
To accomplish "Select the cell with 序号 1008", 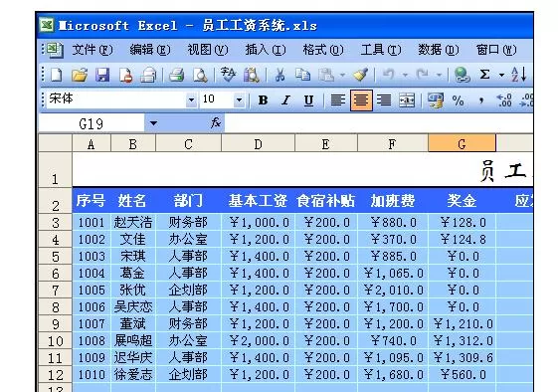I will (x=92, y=341).
